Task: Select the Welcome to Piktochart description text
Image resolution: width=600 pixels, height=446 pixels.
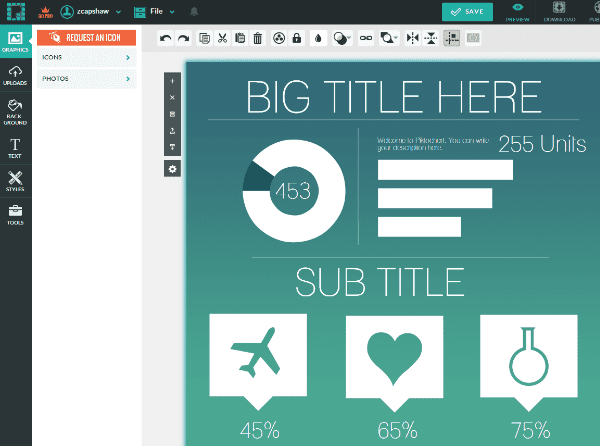Action: pos(433,144)
